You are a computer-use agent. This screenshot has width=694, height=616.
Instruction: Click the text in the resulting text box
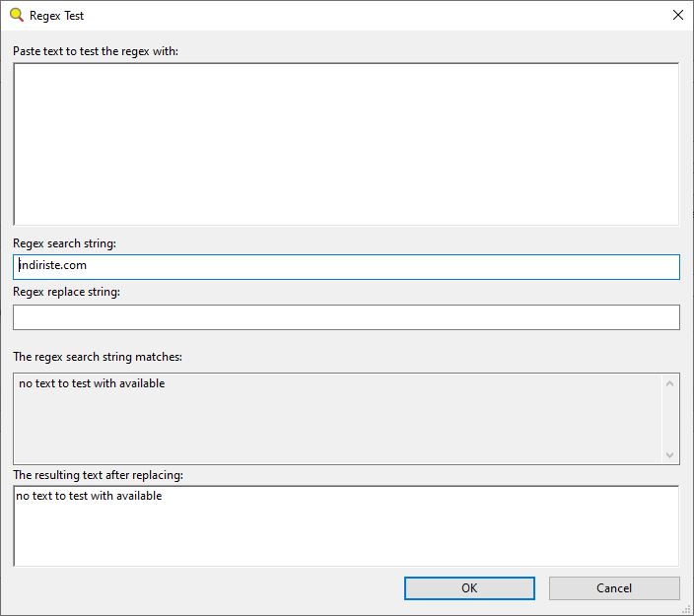point(89,496)
